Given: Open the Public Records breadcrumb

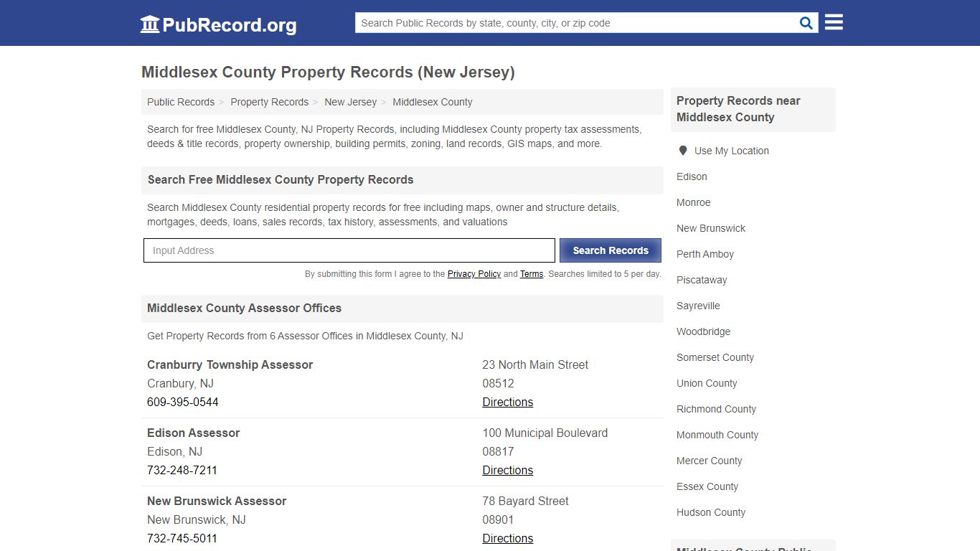Looking at the screenshot, I should pyautogui.click(x=181, y=102).
